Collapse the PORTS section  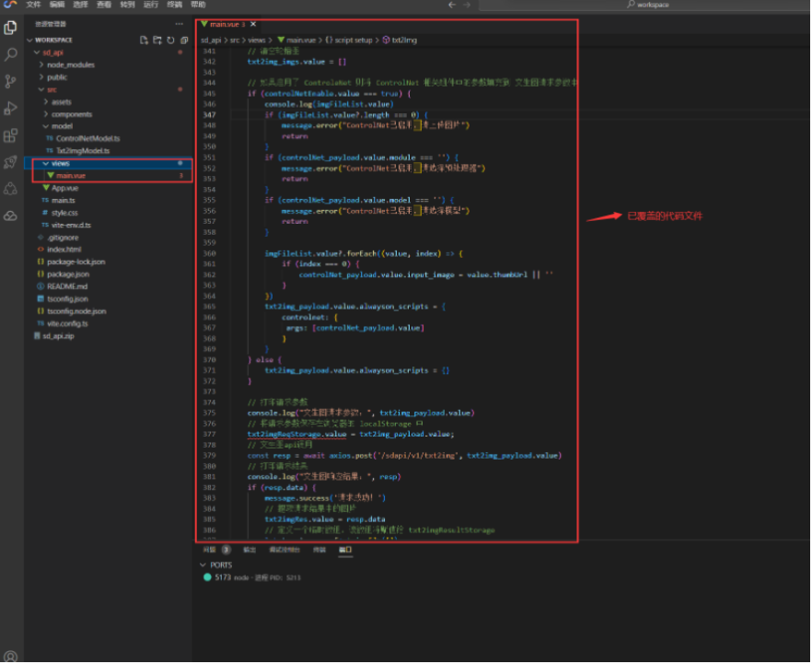coord(203,565)
